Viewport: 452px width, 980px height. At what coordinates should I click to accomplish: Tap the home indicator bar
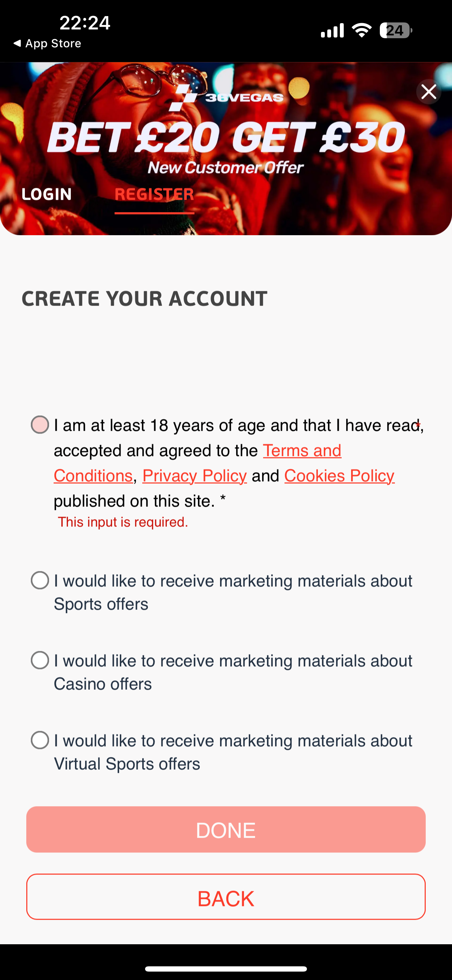(226, 968)
